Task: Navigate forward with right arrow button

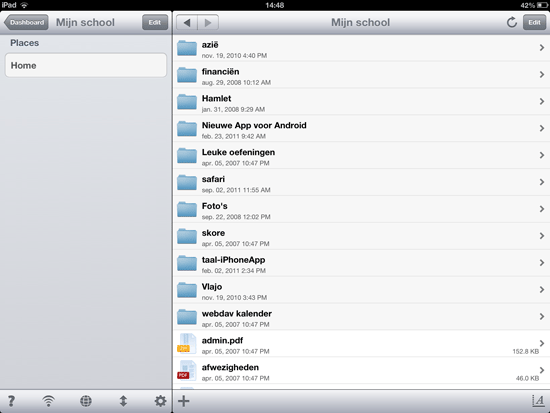Action: [x=208, y=23]
